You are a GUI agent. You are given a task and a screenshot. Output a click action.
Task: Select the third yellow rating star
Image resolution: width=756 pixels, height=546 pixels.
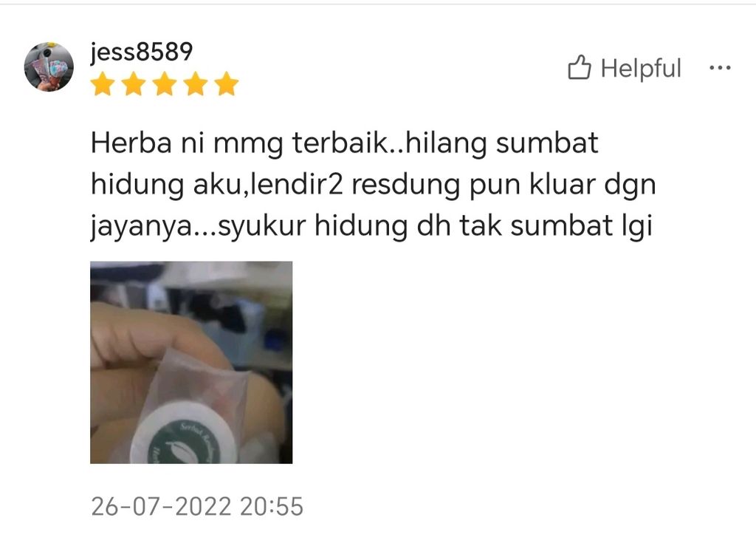coord(165,84)
